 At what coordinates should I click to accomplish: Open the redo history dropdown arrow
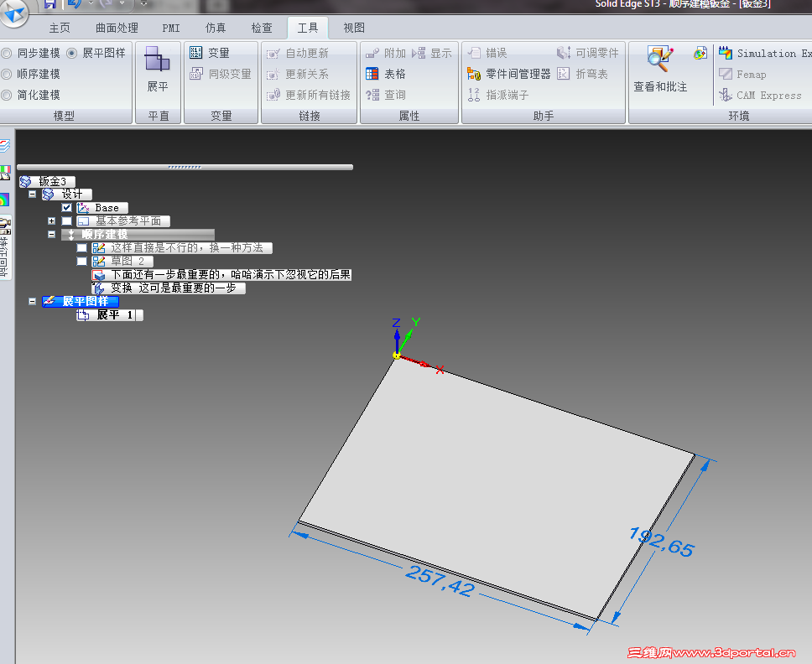pos(122,3)
